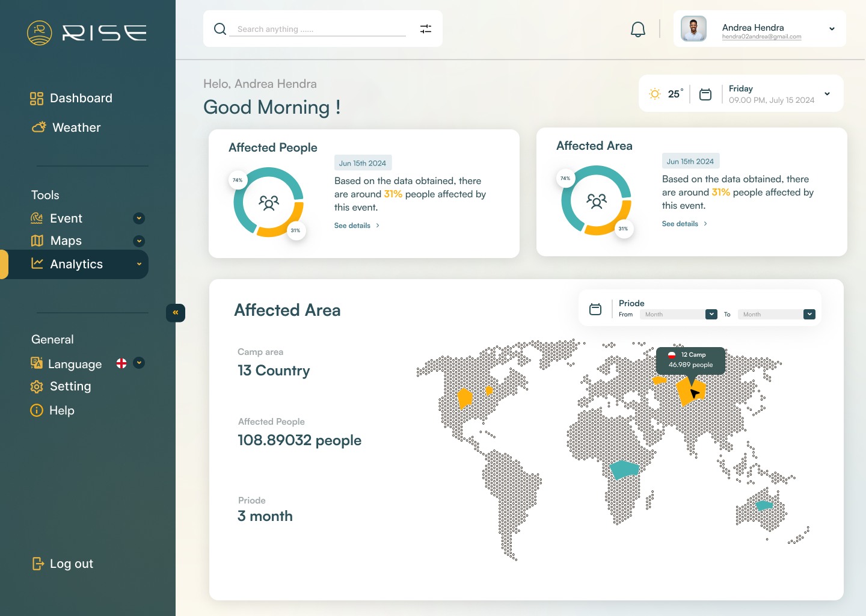Expand the Maps submenu arrow
This screenshot has height=616, width=866.
point(139,241)
